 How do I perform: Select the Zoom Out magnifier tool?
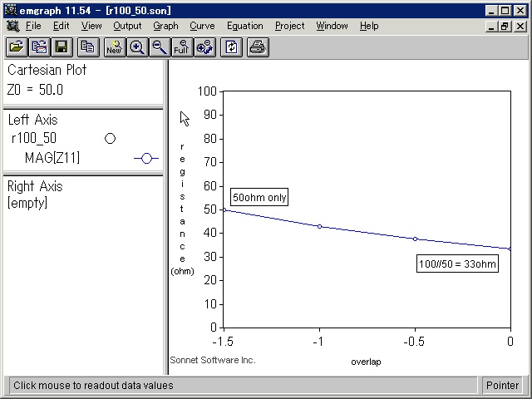pyautogui.click(x=160, y=47)
